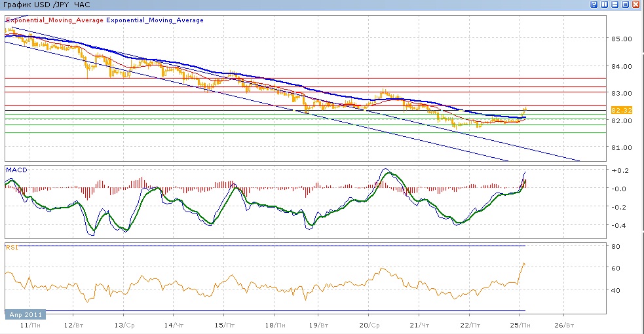The image size is (644, 334).
Task: Close the USD/JPY chart window
Action: tap(636, 5)
